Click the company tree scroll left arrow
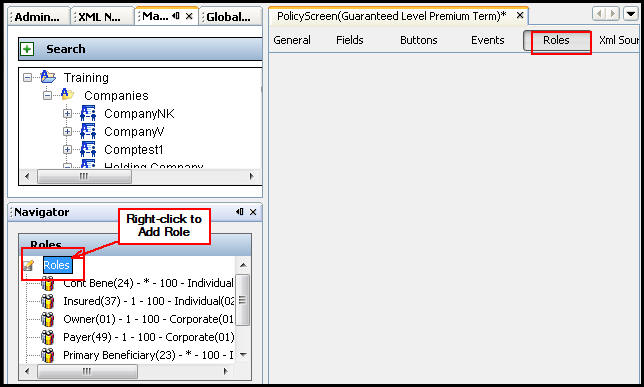The width and height of the screenshot is (644, 387). 27,176
